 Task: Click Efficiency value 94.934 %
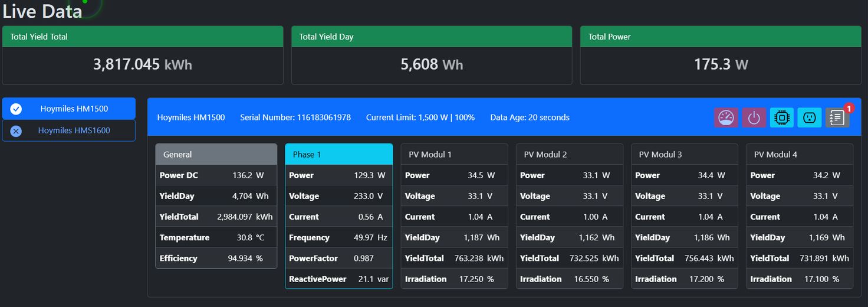(245, 258)
